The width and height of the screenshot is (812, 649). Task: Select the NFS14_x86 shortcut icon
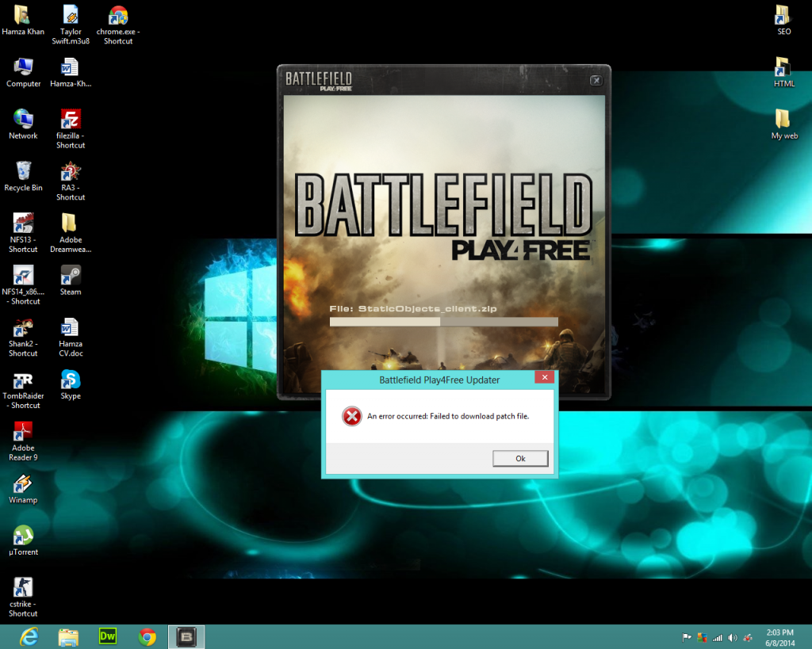click(x=23, y=285)
